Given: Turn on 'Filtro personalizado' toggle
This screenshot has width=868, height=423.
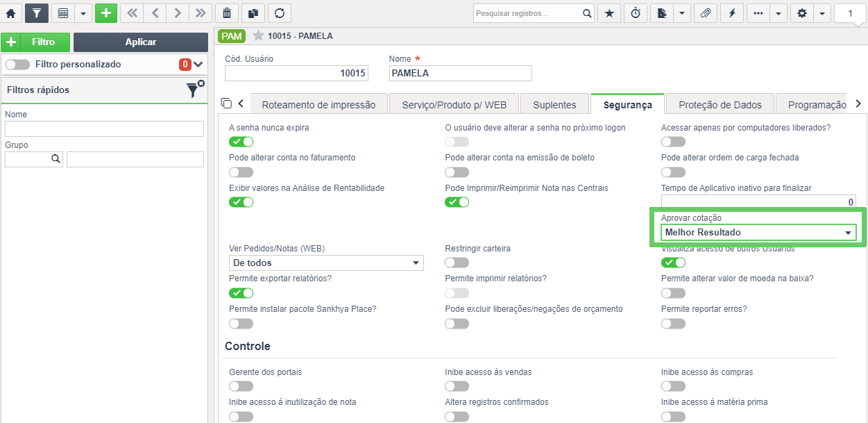Looking at the screenshot, I should coord(17,65).
